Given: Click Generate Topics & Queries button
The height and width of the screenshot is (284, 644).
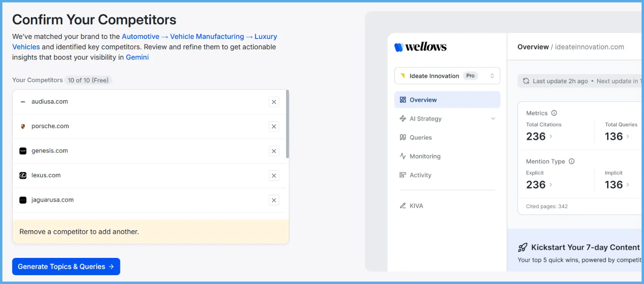Looking at the screenshot, I should coord(66,267).
